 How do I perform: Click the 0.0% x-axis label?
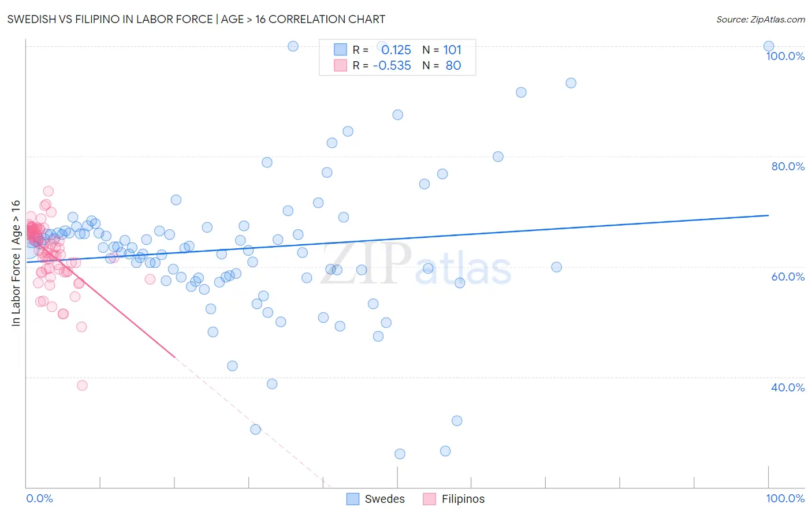coord(39,498)
